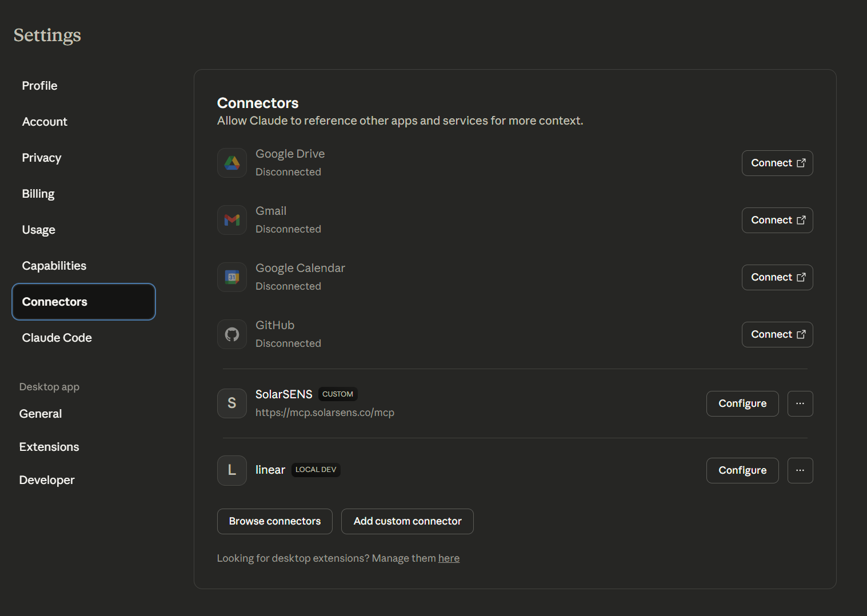The height and width of the screenshot is (616, 867).
Task: Click the SolarSENS 'S' connector icon
Action: pos(231,403)
